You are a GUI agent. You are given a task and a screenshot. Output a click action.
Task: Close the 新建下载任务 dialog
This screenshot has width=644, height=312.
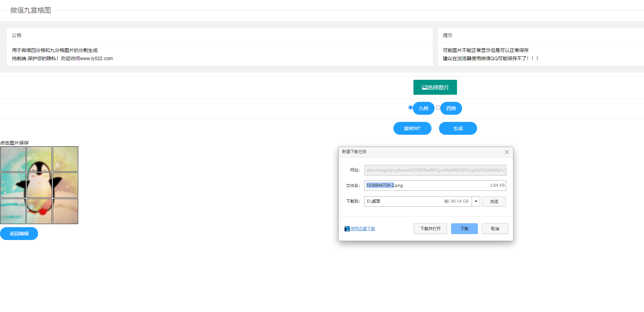pos(507,152)
